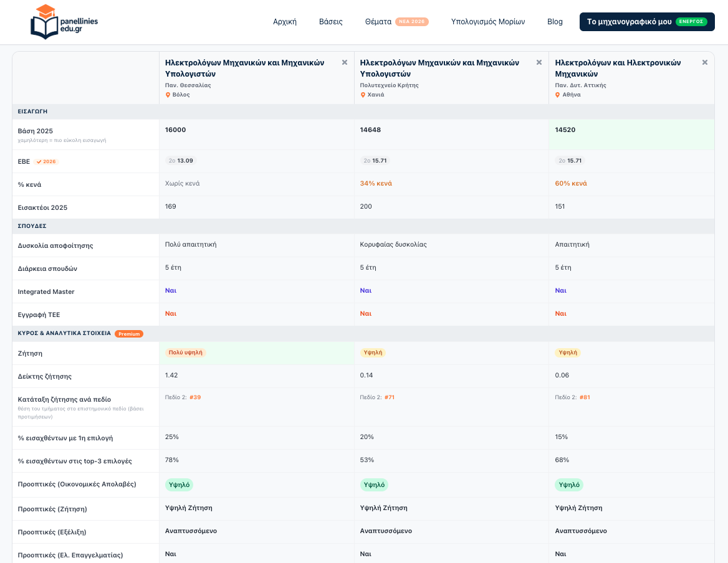Click the #81 field ranking link
Image resolution: width=728 pixels, height=563 pixels.
[585, 397]
